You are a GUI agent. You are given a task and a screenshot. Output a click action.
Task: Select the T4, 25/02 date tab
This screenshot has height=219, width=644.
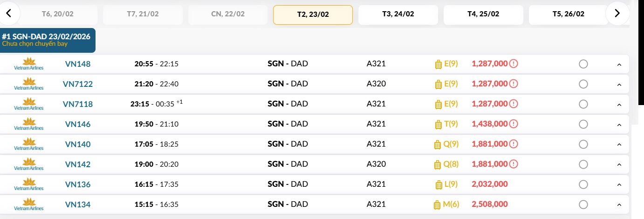(483, 14)
